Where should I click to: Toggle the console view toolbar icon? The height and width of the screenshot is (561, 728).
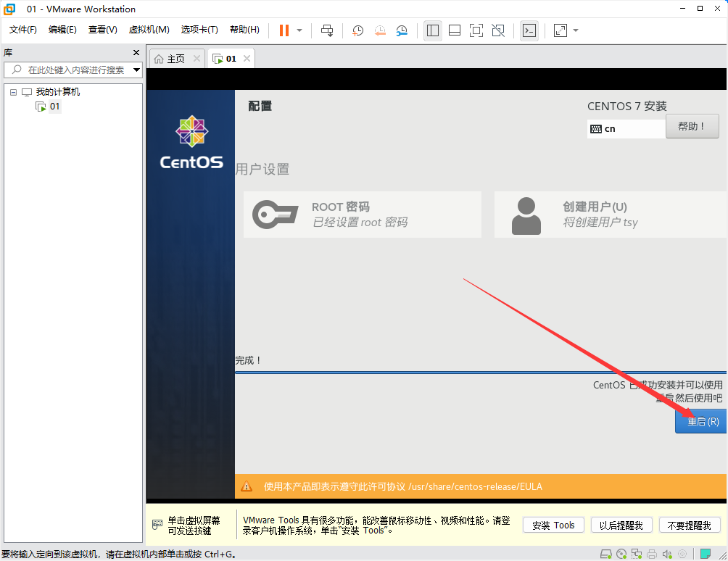(529, 30)
